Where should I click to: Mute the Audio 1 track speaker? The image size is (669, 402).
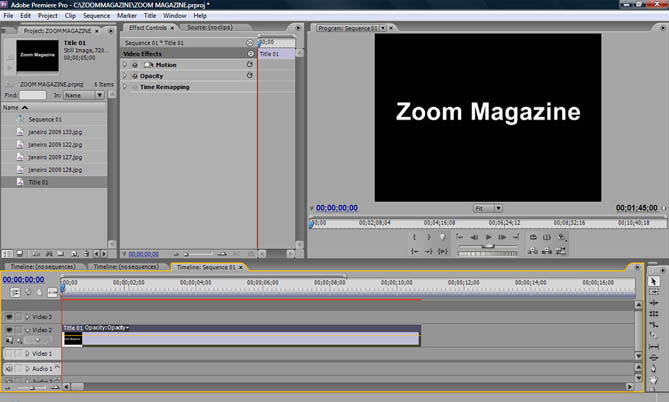9,369
